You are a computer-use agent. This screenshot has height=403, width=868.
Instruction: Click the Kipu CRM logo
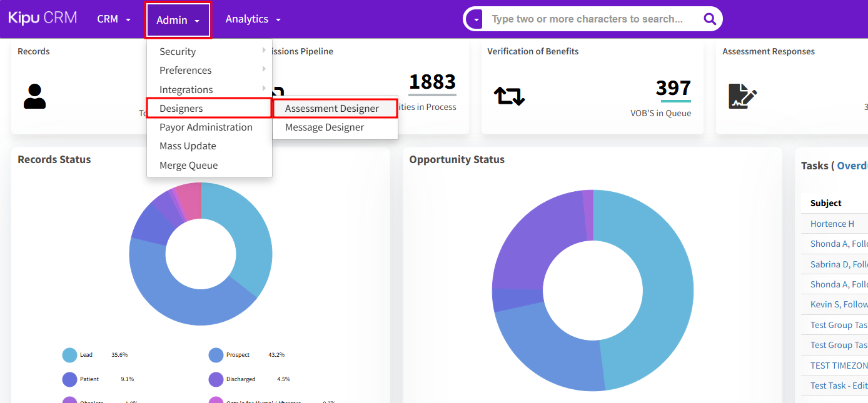point(43,18)
